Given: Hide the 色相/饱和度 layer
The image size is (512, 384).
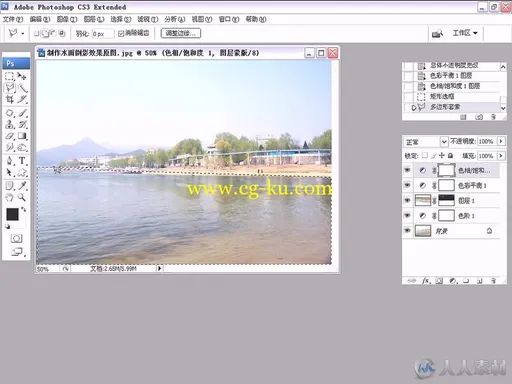Looking at the screenshot, I should coord(407,170).
